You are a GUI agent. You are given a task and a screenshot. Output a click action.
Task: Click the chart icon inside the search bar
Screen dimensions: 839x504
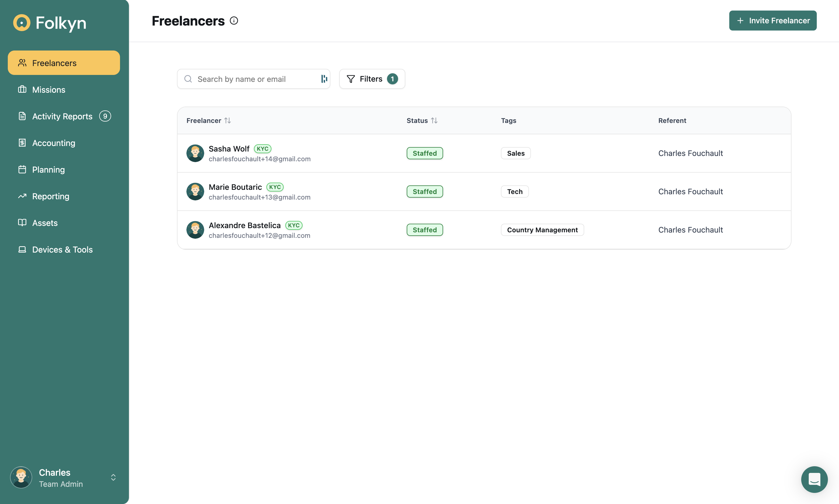click(x=323, y=79)
